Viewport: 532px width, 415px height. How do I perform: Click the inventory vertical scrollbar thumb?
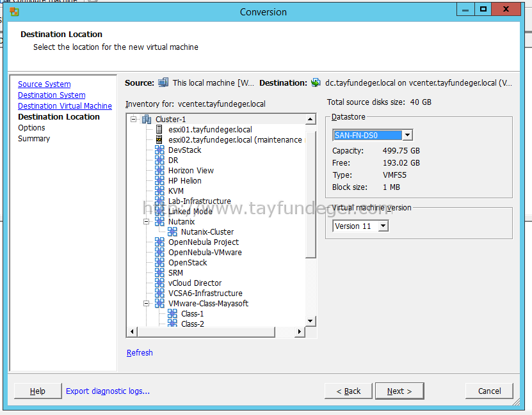click(x=310, y=195)
